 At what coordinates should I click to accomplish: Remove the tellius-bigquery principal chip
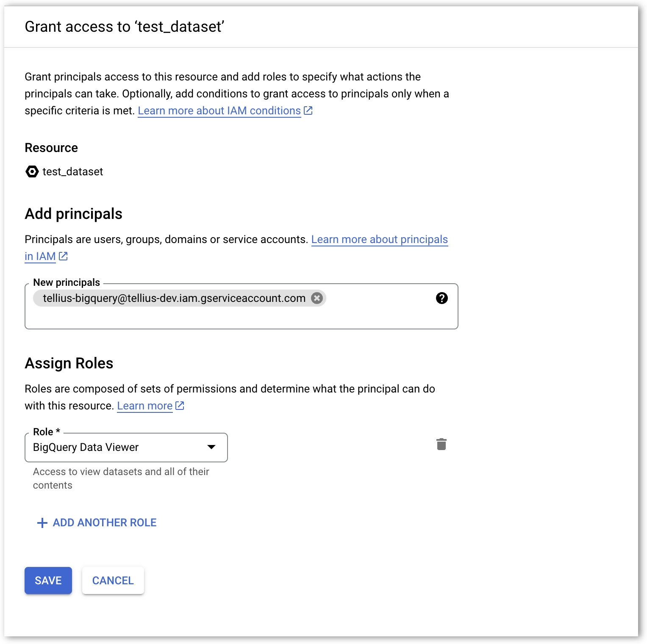click(x=317, y=298)
